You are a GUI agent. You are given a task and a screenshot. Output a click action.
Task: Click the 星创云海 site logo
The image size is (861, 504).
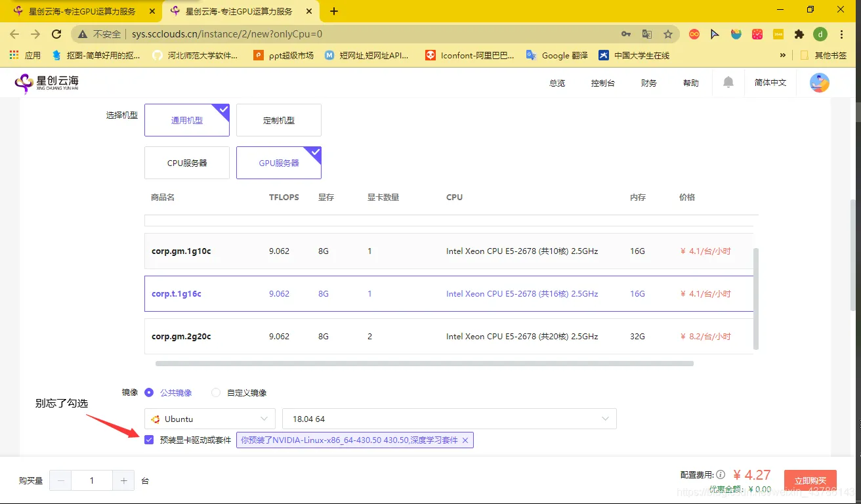[x=47, y=83]
